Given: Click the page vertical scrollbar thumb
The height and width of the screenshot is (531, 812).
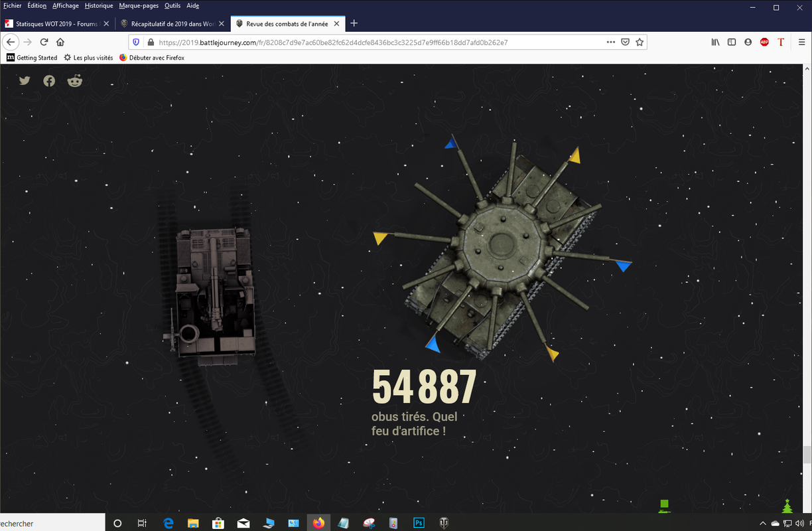Looking at the screenshot, I should pos(807,455).
